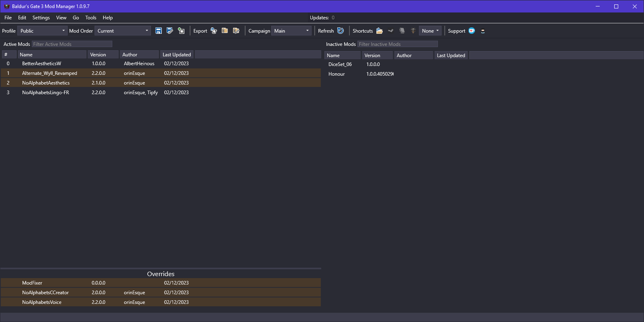Sort active mods by Version column
The height and width of the screenshot is (322, 644).
coord(103,54)
